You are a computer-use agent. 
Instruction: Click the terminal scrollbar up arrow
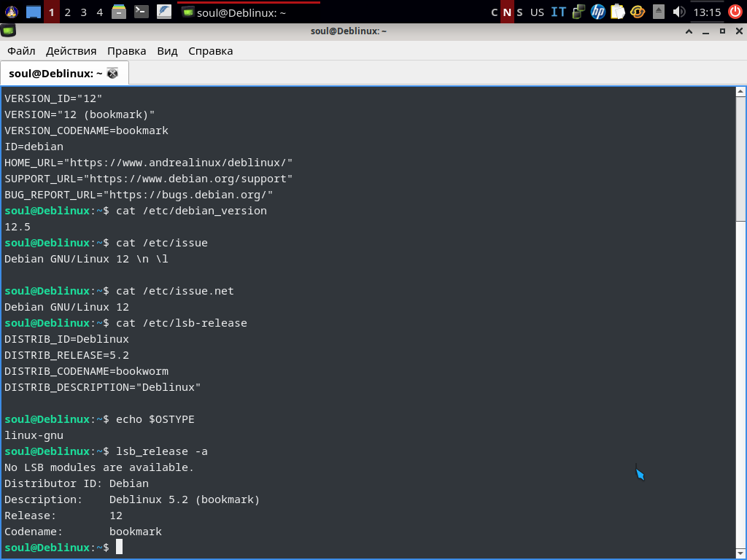pyautogui.click(x=740, y=91)
